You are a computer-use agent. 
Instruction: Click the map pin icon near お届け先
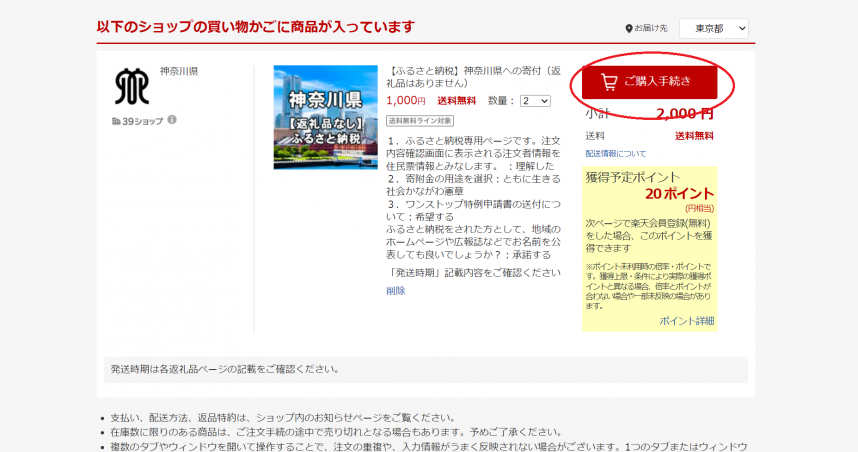(x=628, y=29)
